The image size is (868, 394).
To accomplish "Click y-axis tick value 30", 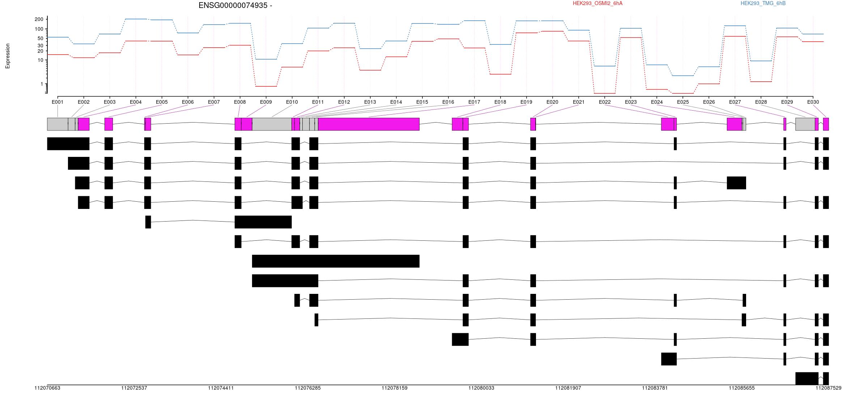I will coord(40,46).
